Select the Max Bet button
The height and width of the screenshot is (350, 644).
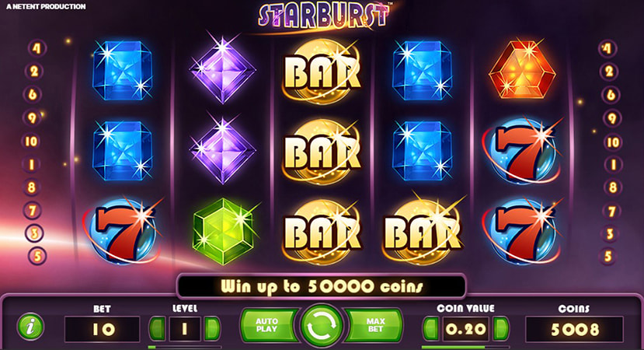pos(374,325)
